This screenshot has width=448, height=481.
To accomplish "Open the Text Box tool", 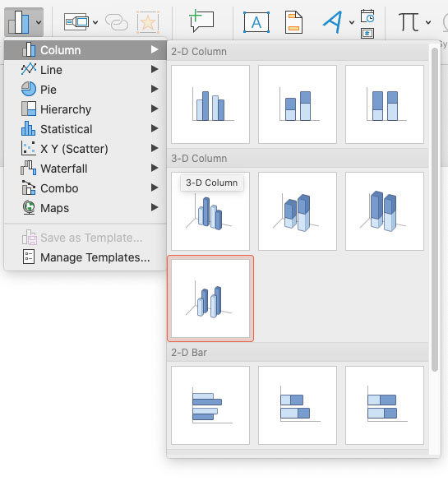I will point(256,22).
